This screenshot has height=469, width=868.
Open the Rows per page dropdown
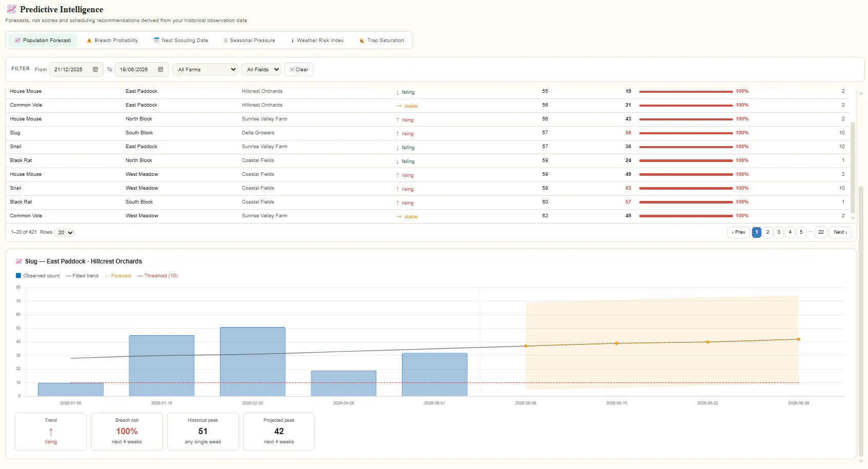(65, 233)
